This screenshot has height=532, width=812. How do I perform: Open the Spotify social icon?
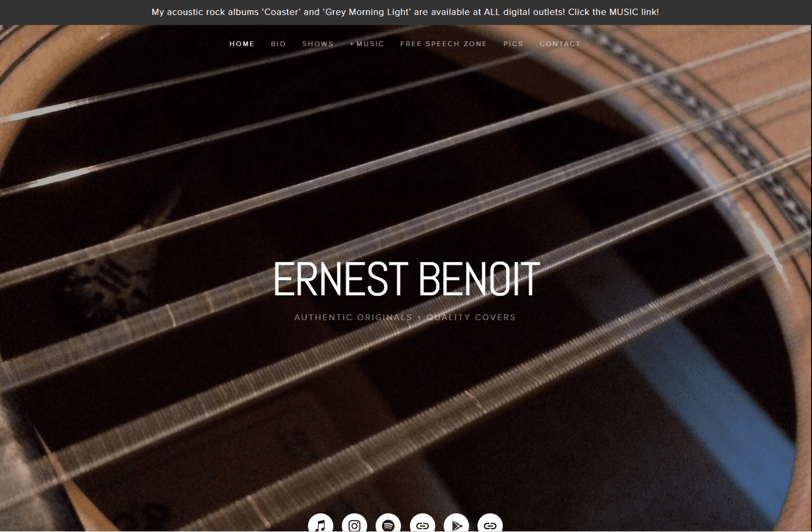click(388, 524)
